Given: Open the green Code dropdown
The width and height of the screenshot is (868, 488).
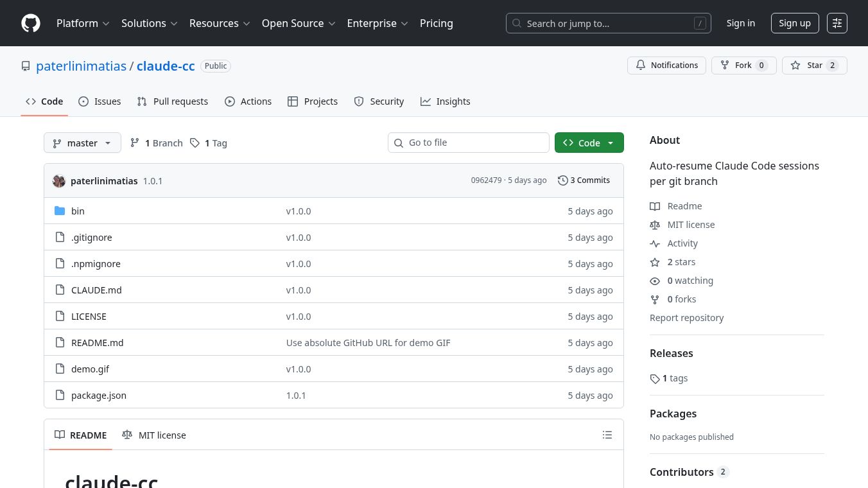Looking at the screenshot, I should pos(589,143).
